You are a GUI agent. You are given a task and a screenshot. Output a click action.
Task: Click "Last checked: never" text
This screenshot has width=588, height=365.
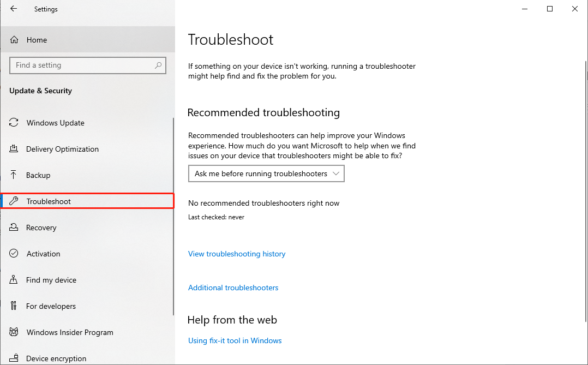216,217
